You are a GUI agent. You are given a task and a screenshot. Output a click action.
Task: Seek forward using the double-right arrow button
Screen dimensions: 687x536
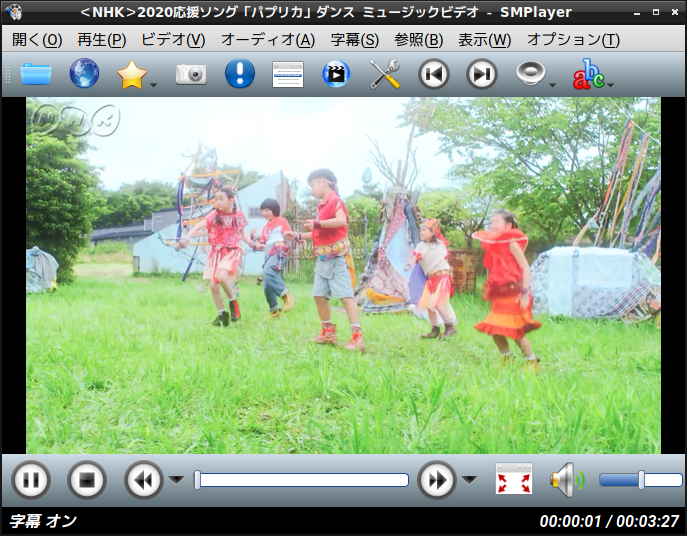coord(437,480)
